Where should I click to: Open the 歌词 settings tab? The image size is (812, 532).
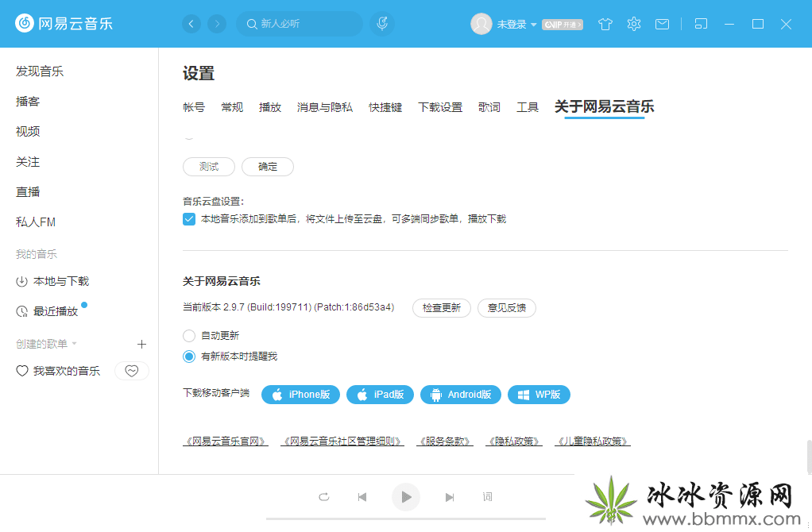(x=489, y=107)
